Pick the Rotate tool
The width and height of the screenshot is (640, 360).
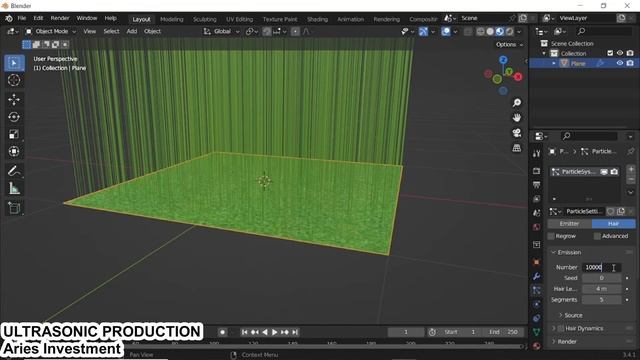click(14, 117)
